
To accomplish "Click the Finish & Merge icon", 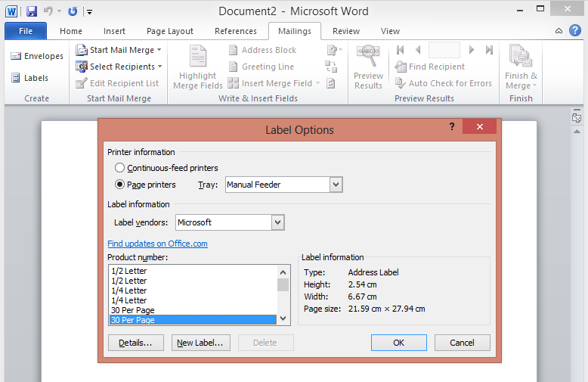I will coord(520,57).
